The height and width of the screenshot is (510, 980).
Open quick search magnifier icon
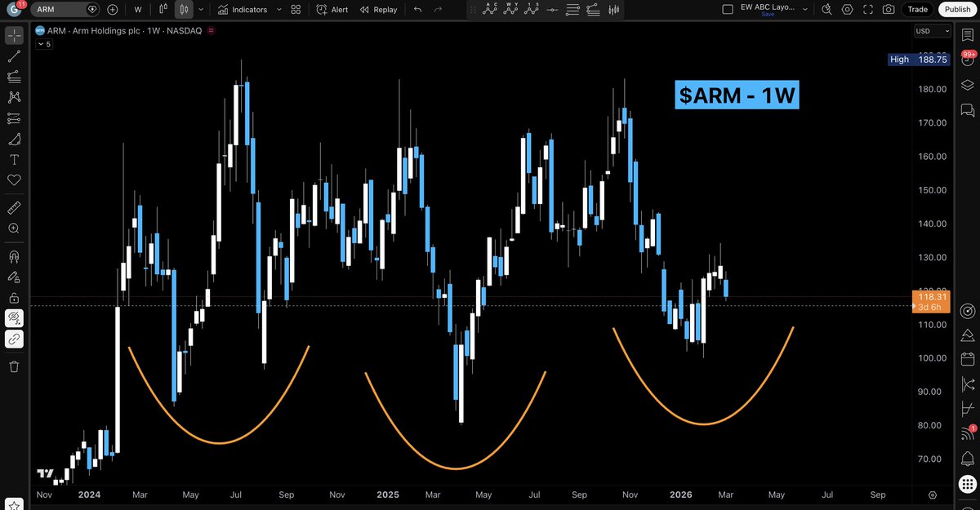point(827,10)
